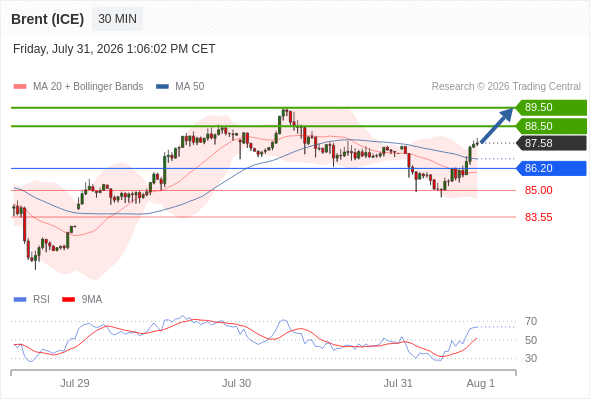
Task: Click the 83.55 red support level
Action: tap(538, 217)
